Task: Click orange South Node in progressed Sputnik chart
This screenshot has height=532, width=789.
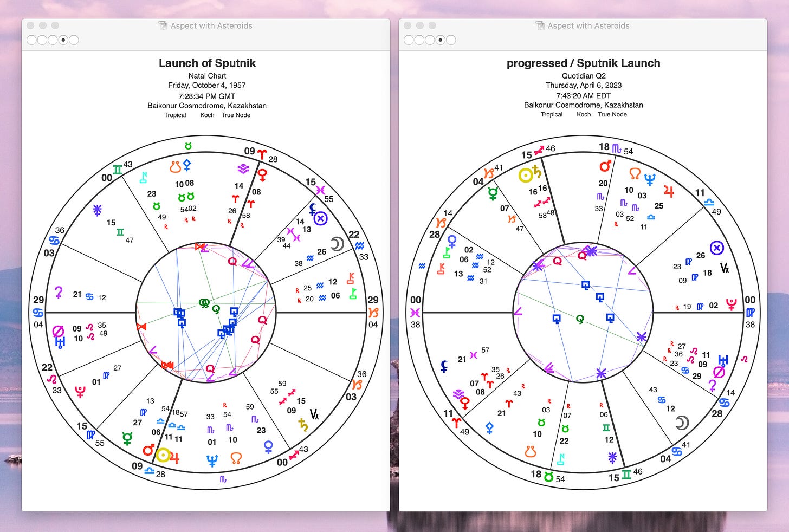Action: (x=531, y=451)
